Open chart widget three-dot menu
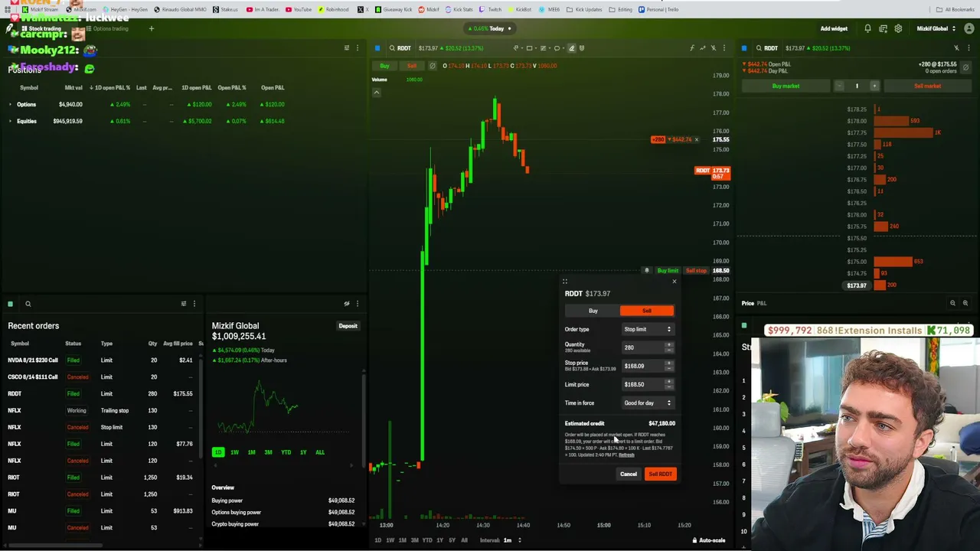Screen dimensions: 980x551 click(x=724, y=48)
